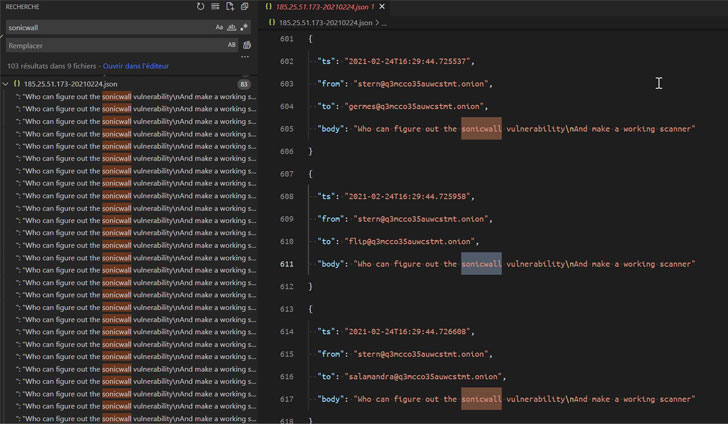Click the JSON file icon in results
728x424 pixels.
(17, 84)
